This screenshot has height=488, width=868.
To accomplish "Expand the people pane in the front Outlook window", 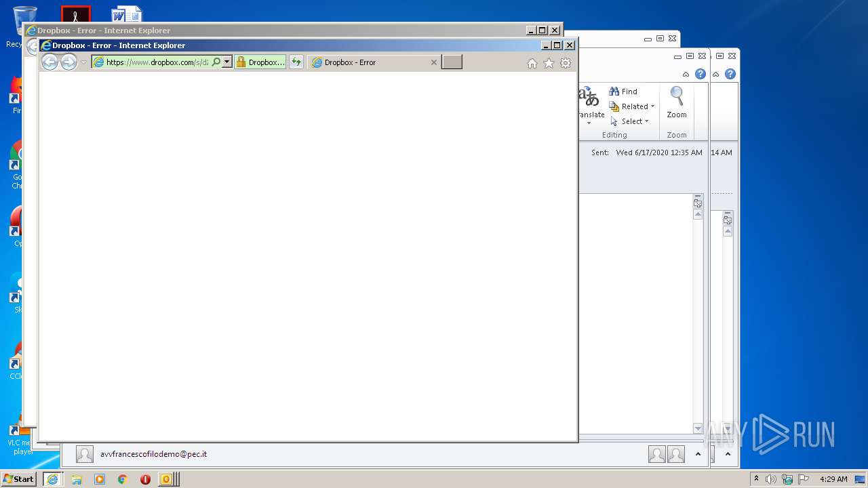I will pos(698,454).
